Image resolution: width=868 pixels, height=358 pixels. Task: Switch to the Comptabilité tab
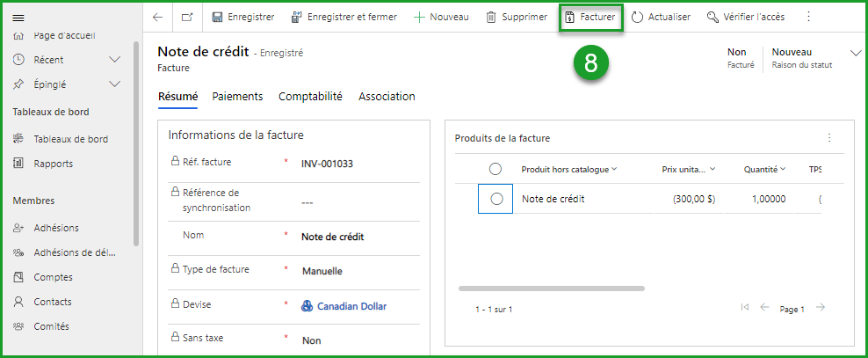pos(310,97)
